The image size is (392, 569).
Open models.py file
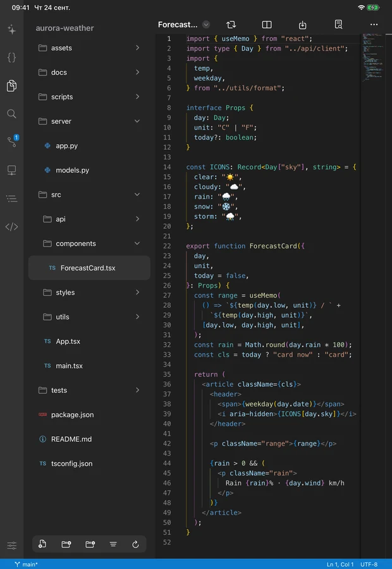89,170
